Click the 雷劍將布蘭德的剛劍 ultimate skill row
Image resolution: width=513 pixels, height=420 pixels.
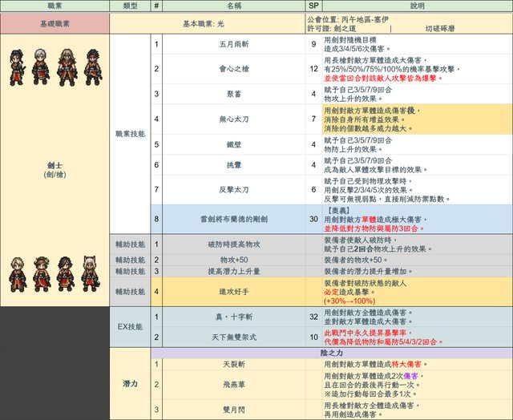point(233,219)
